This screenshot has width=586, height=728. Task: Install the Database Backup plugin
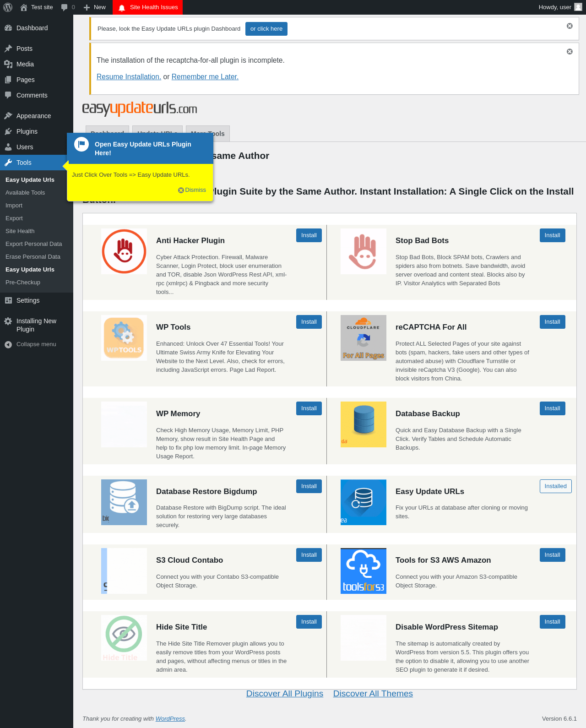[x=553, y=408]
